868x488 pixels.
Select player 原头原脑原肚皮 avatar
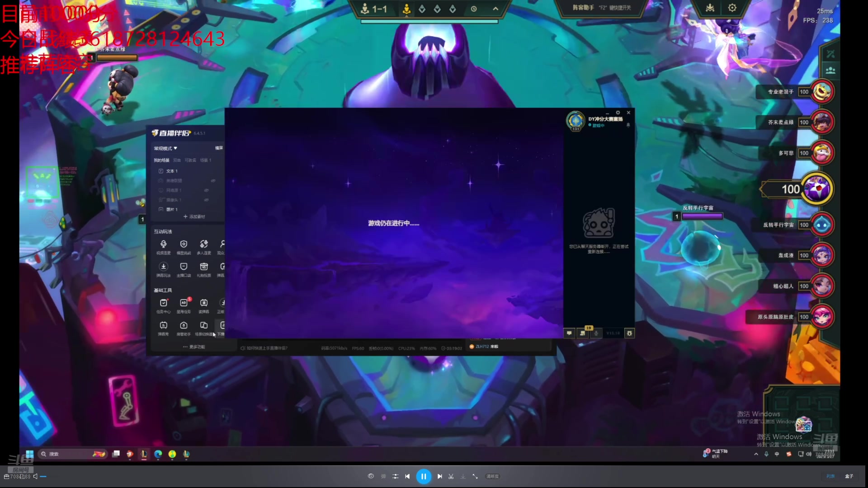coord(822,317)
